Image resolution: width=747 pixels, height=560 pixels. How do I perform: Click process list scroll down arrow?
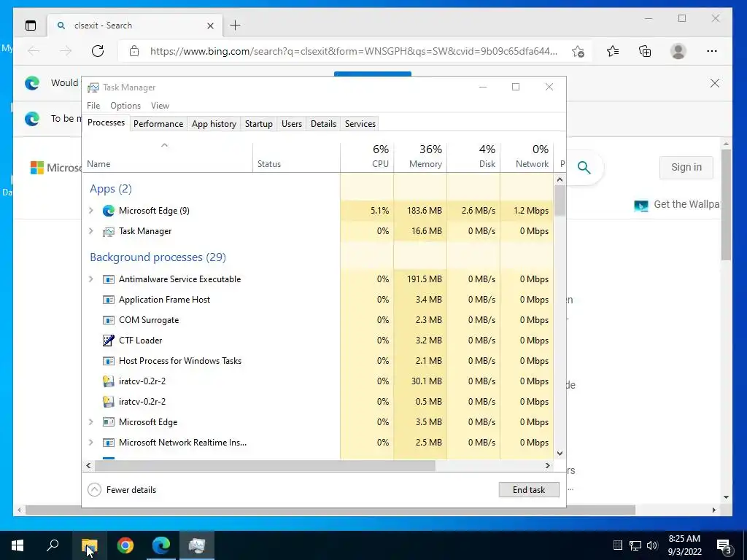560,454
